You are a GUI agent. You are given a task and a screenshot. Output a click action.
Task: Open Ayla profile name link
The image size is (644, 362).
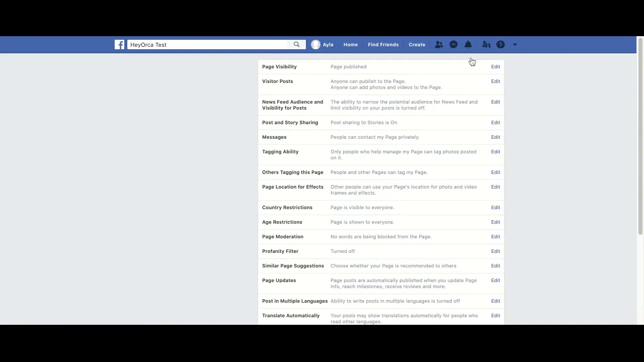pos(328,45)
